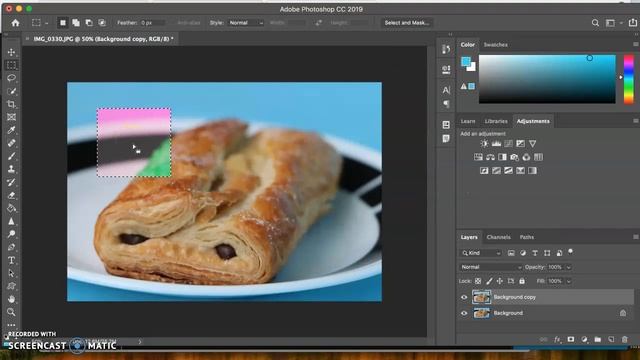Select the Clone Stamp tool
Image resolution: width=640 pixels, height=360 pixels.
click(x=11, y=169)
